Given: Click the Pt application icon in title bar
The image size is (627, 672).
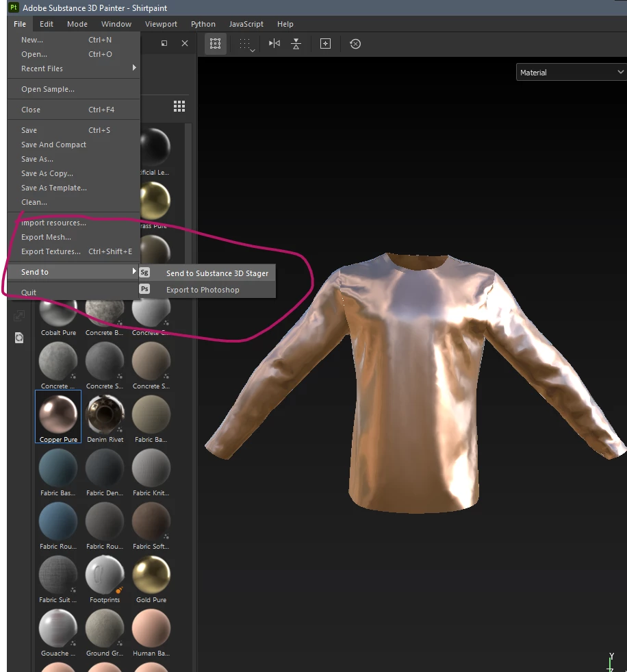Looking at the screenshot, I should (x=14, y=8).
